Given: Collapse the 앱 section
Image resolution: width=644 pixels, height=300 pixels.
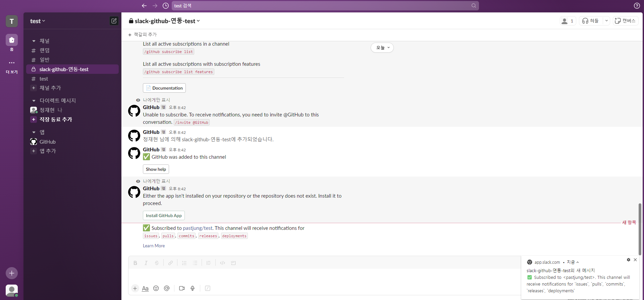Looking at the screenshot, I should [x=34, y=132].
